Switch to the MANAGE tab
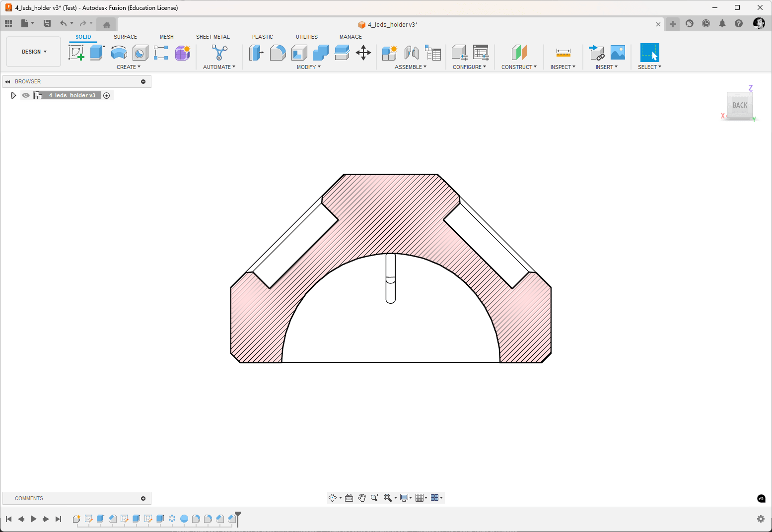 (x=351, y=37)
